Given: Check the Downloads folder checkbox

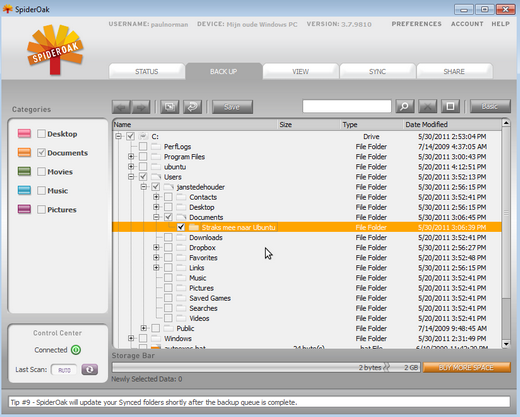Looking at the screenshot, I should coord(168,237).
